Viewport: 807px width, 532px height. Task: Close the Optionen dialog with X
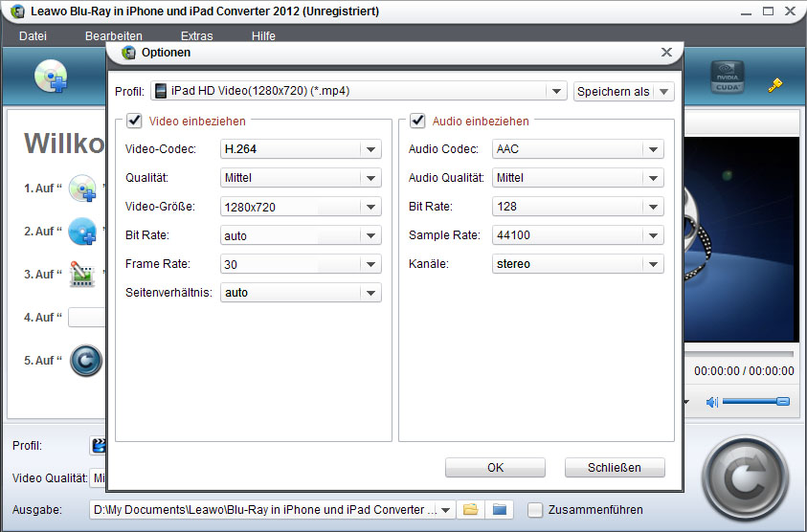coord(666,52)
